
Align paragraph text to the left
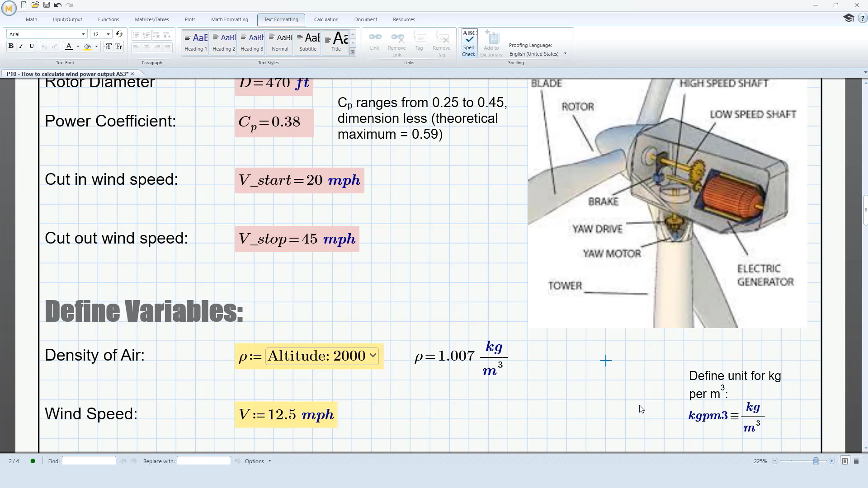[x=136, y=47]
